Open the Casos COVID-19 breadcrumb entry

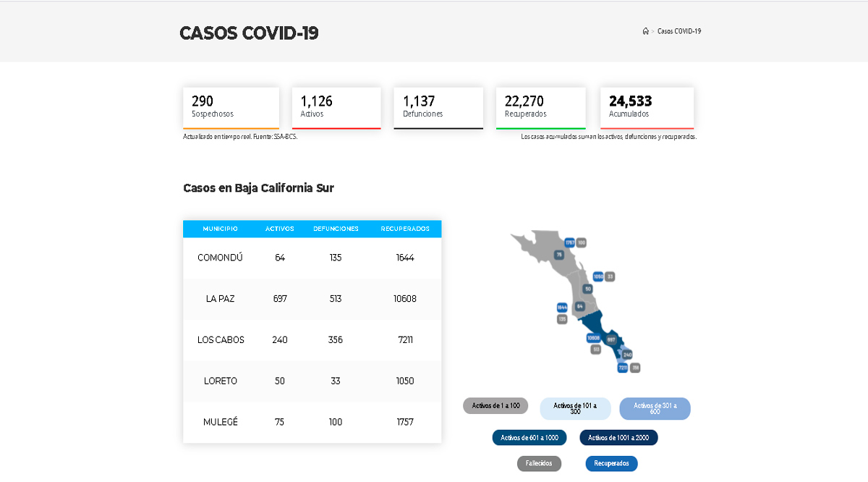(680, 31)
